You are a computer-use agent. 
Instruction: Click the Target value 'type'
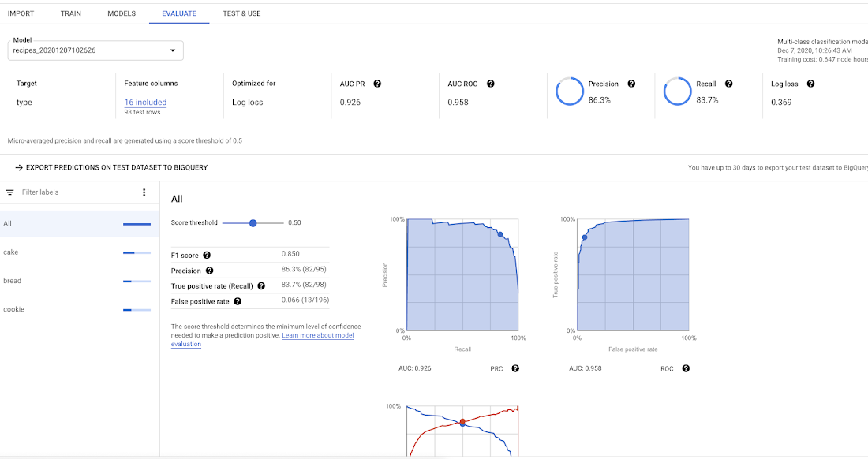[24, 103]
